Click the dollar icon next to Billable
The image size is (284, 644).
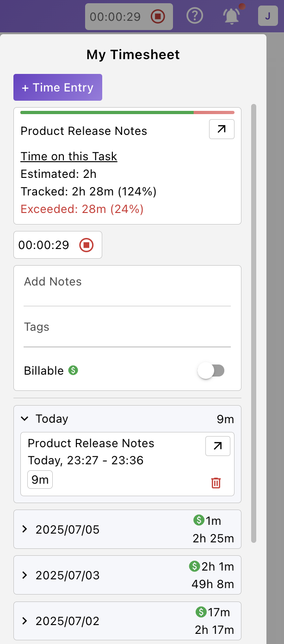point(73,371)
